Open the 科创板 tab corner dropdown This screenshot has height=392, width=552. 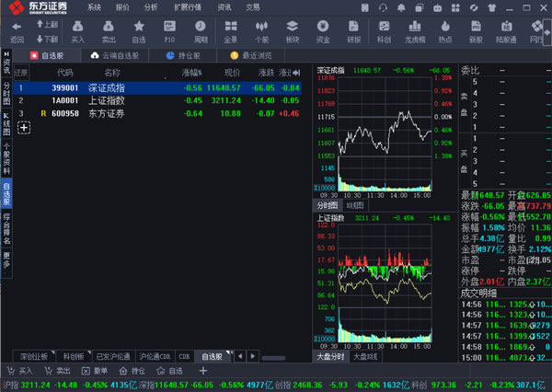(x=89, y=352)
